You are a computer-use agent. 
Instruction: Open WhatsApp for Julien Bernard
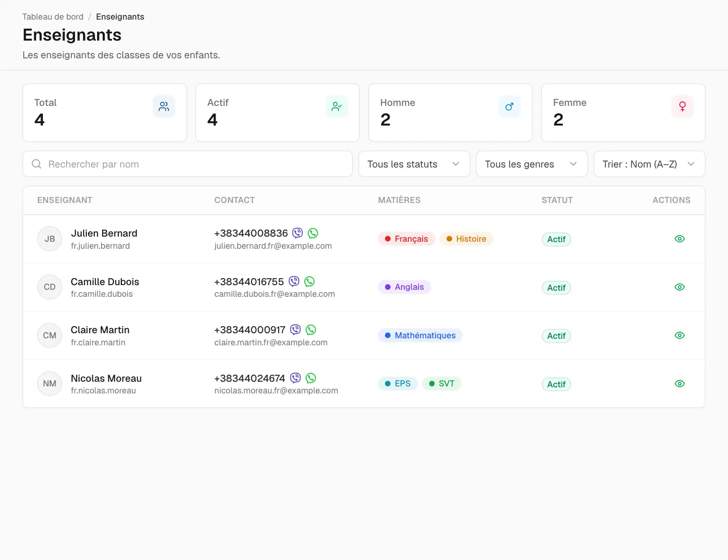click(313, 233)
